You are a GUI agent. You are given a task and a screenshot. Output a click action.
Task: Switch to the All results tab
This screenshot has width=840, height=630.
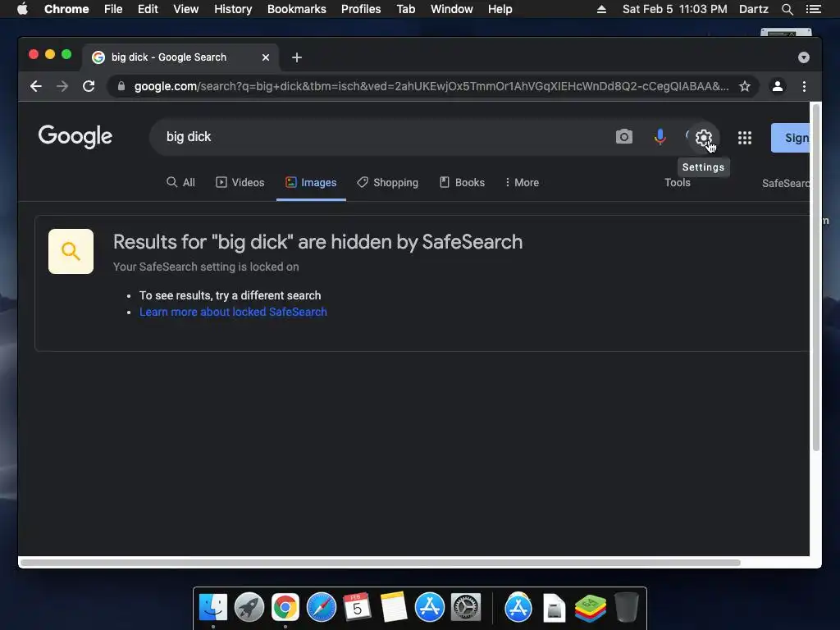(181, 183)
